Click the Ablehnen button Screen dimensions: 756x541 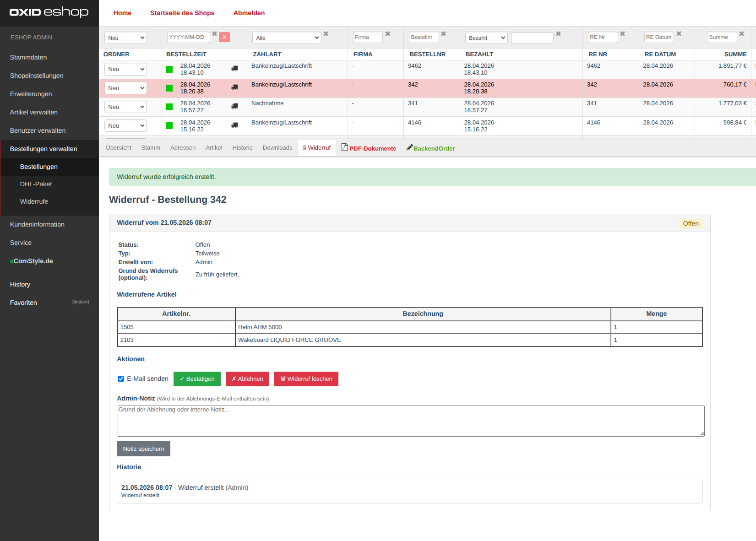click(247, 379)
